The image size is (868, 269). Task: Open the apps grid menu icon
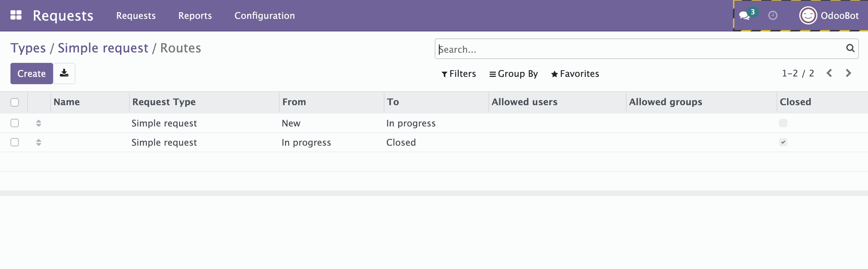click(x=16, y=15)
